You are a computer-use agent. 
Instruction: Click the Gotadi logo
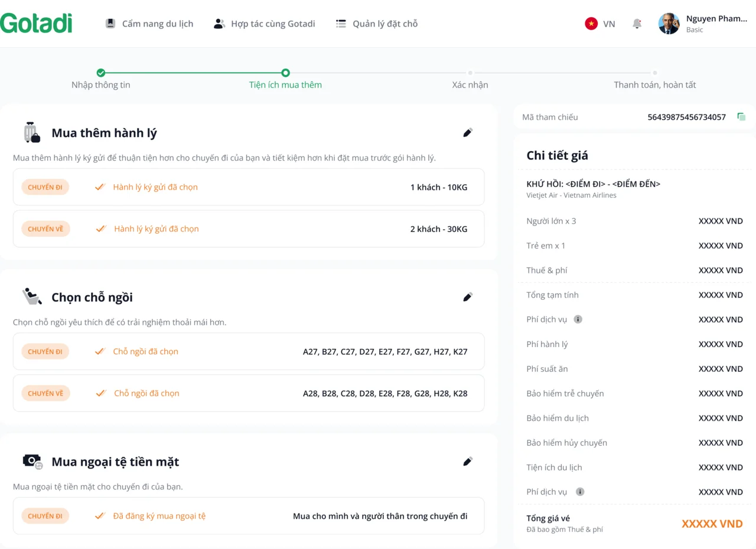click(36, 24)
